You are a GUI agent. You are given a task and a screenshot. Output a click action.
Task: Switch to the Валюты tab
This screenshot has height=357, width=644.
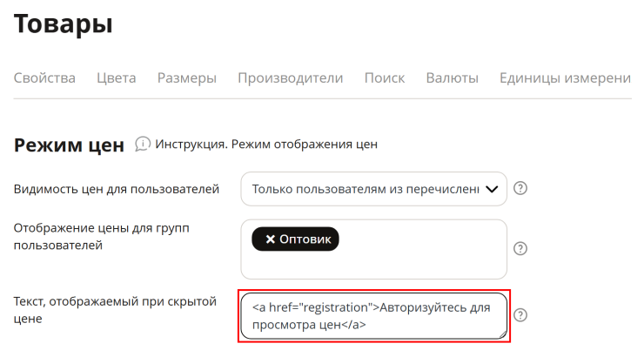(x=453, y=77)
